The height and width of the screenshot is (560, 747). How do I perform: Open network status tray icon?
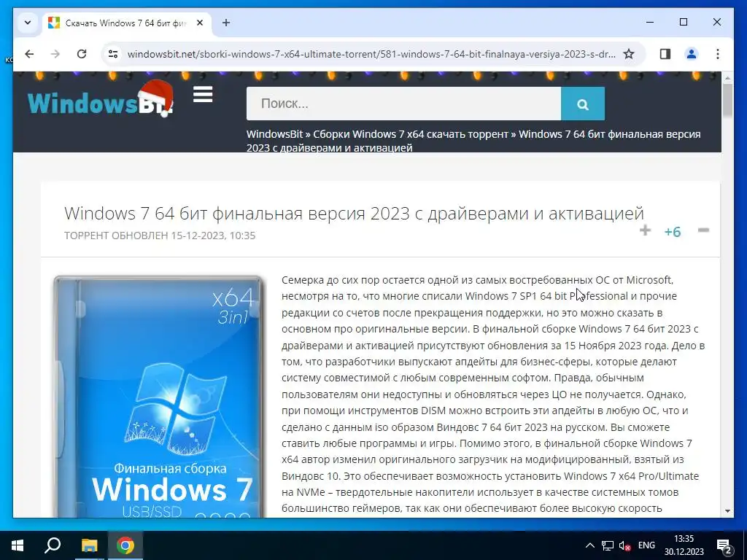pyautogui.click(x=608, y=545)
